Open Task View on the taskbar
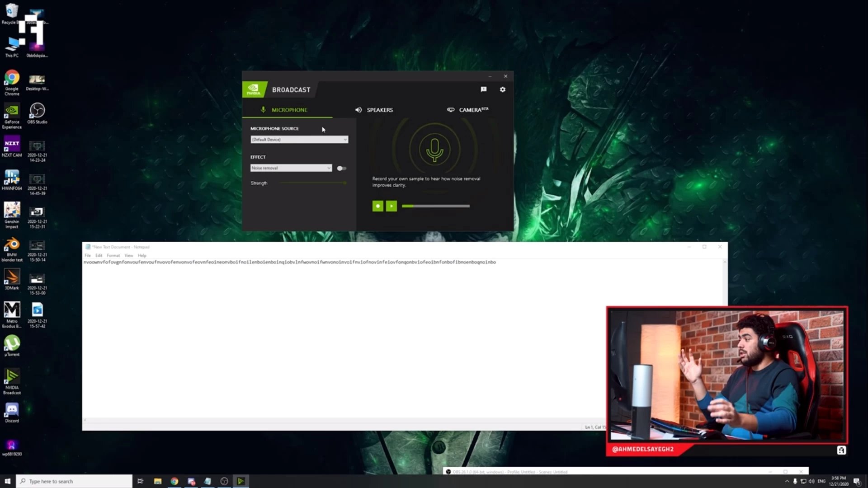The image size is (868, 488). point(140,481)
